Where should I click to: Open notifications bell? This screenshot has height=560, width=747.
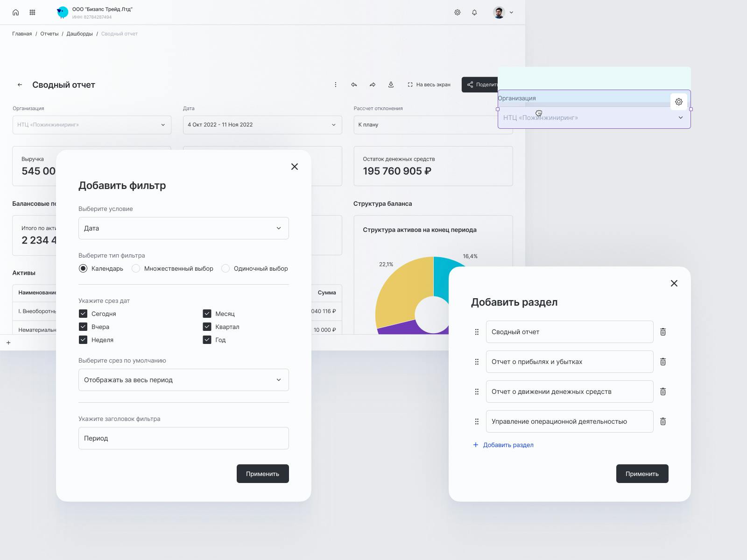[x=474, y=13]
